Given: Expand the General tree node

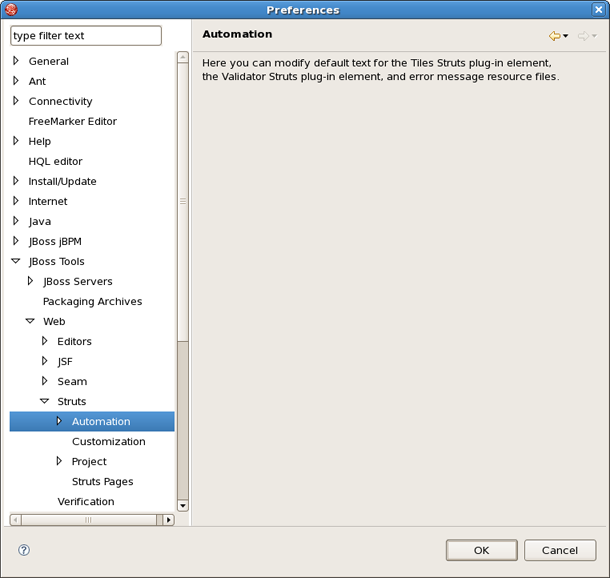Looking at the screenshot, I should point(16,61).
